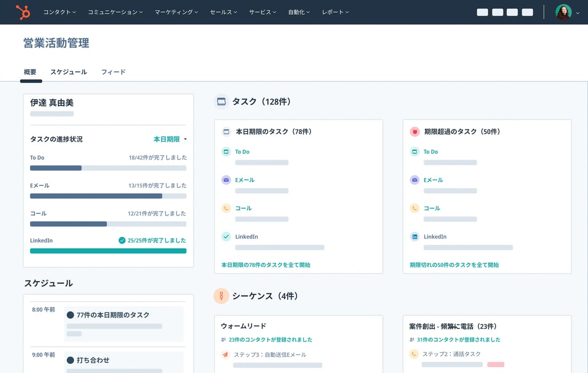Open the レポート menu
Viewport: 588px width, 373px height.
tap(335, 13)
